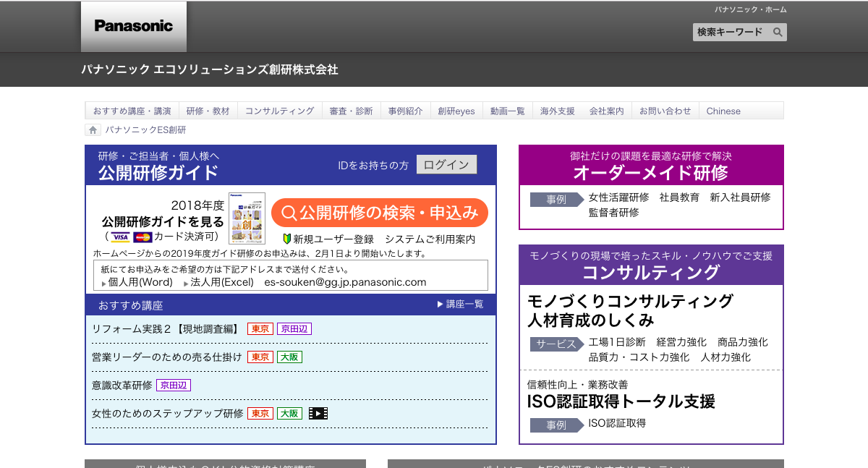Click the Panasonic logo
Screen dimensions: 868x468
(134, 26)
